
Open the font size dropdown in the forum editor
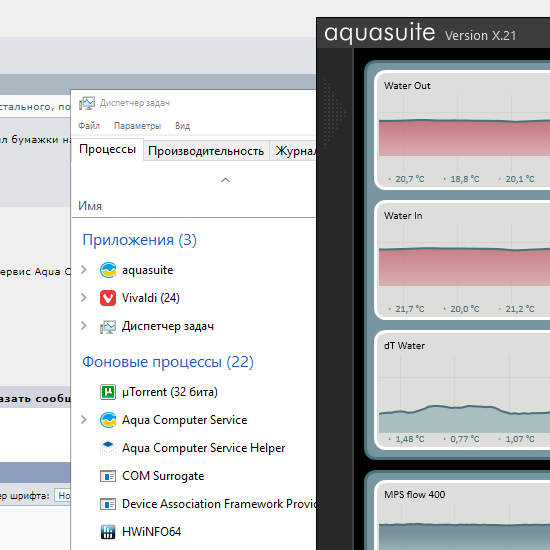(62, 496)
